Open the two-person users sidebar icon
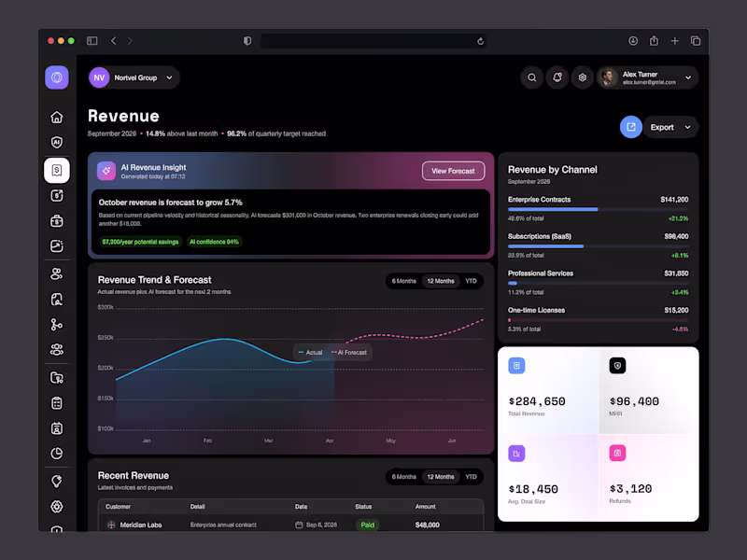 [57, 273]
